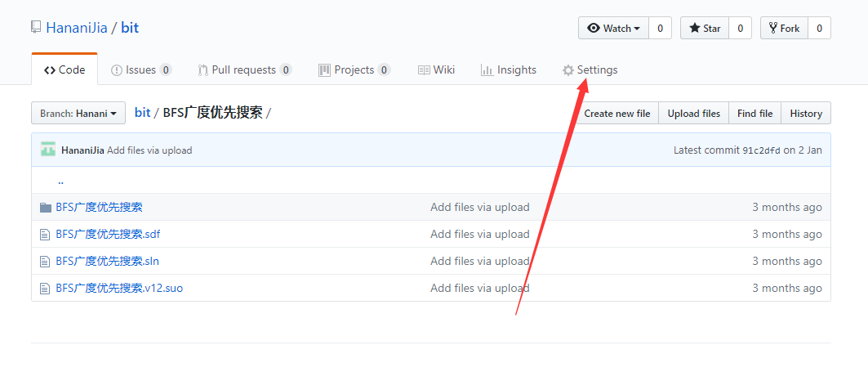Switch to the Code tab

pyautogui.click(x=65, y=69)
